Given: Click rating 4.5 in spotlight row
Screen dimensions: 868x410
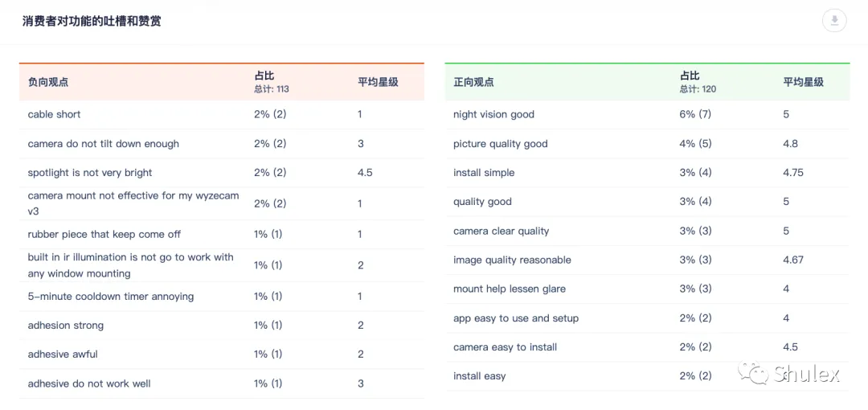Looking at the screenshot, I should (366, 173).
